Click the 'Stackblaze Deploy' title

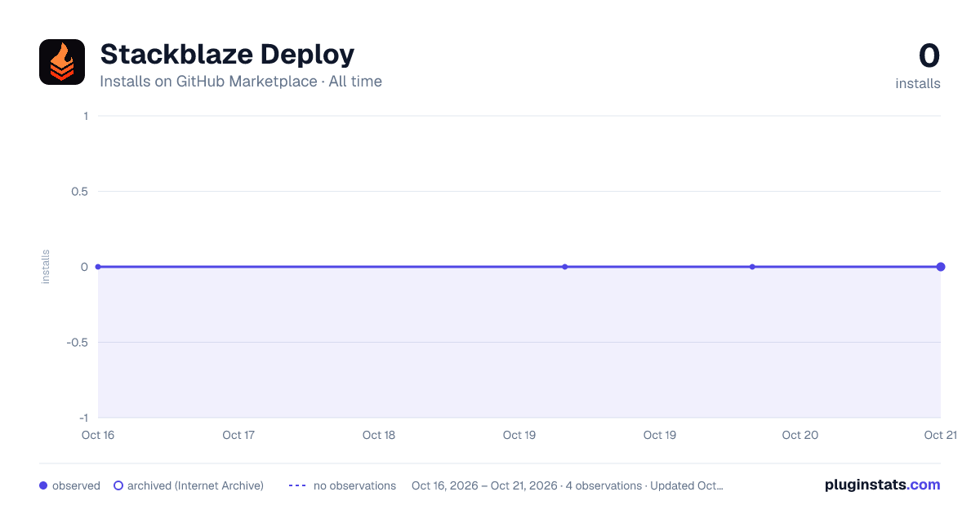point(227,54)
